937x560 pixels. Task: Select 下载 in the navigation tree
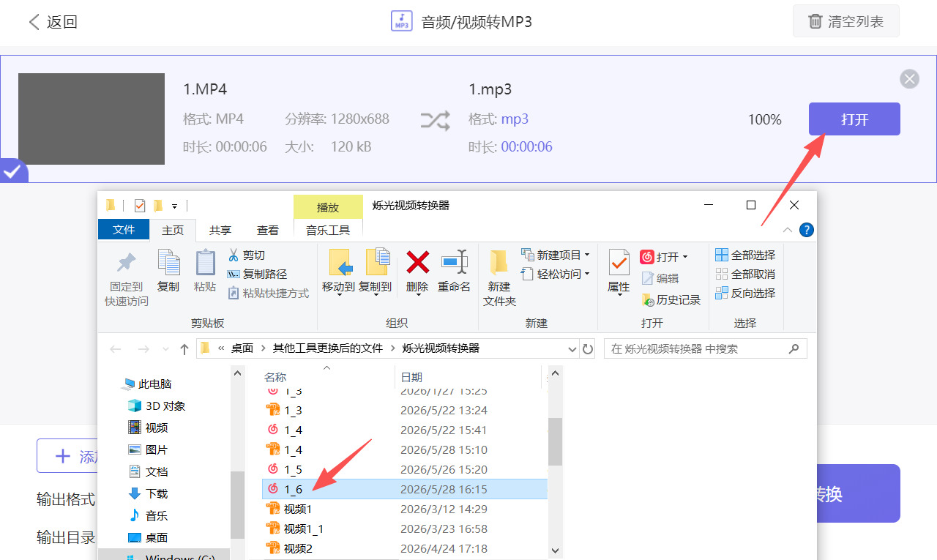click(149, 493)
